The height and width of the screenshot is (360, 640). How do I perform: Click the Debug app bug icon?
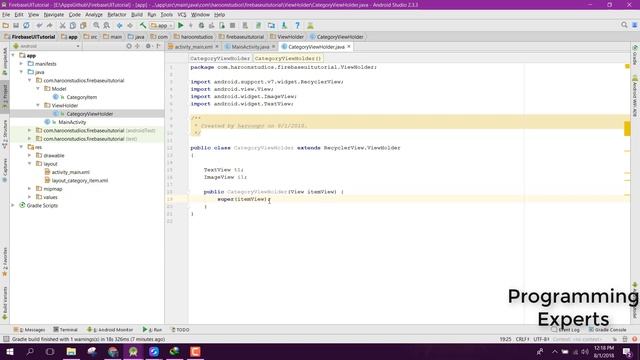[x=201, y=25]
